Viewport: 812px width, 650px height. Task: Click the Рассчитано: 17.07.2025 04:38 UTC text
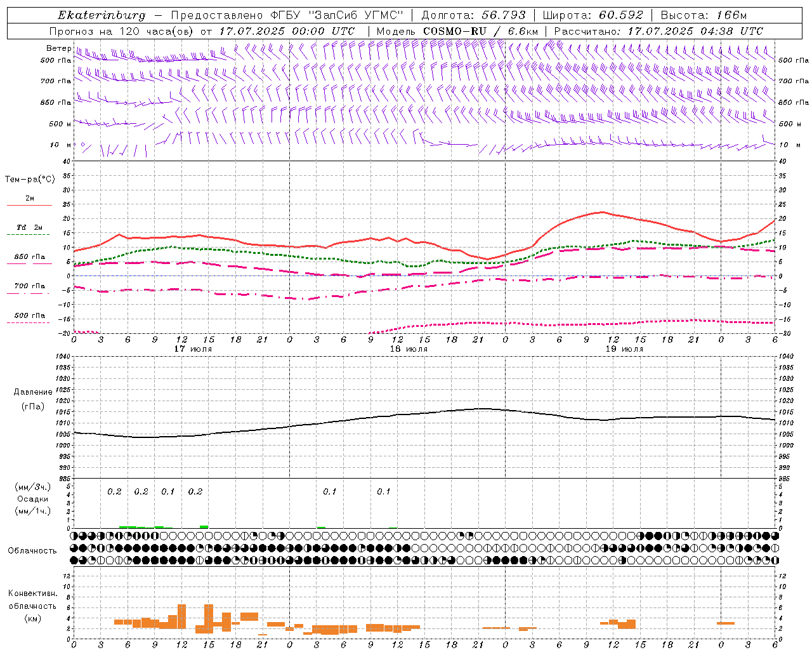(658, 31)
